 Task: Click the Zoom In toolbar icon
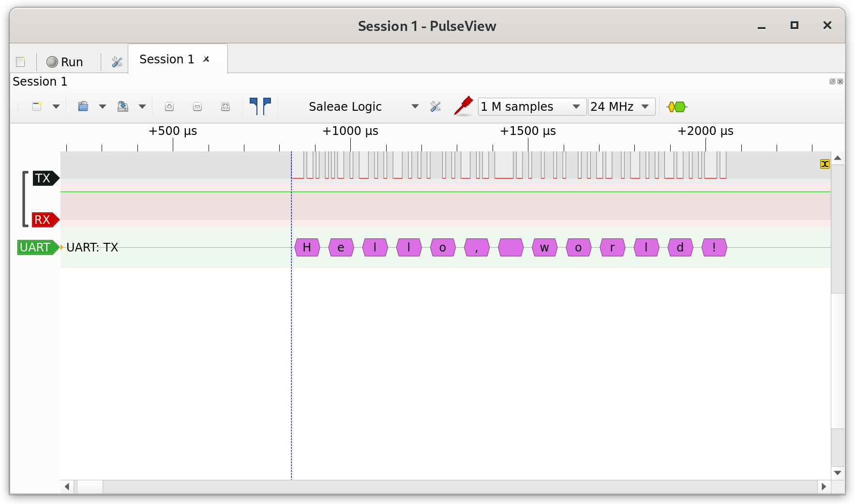click(x=169, y=107)
